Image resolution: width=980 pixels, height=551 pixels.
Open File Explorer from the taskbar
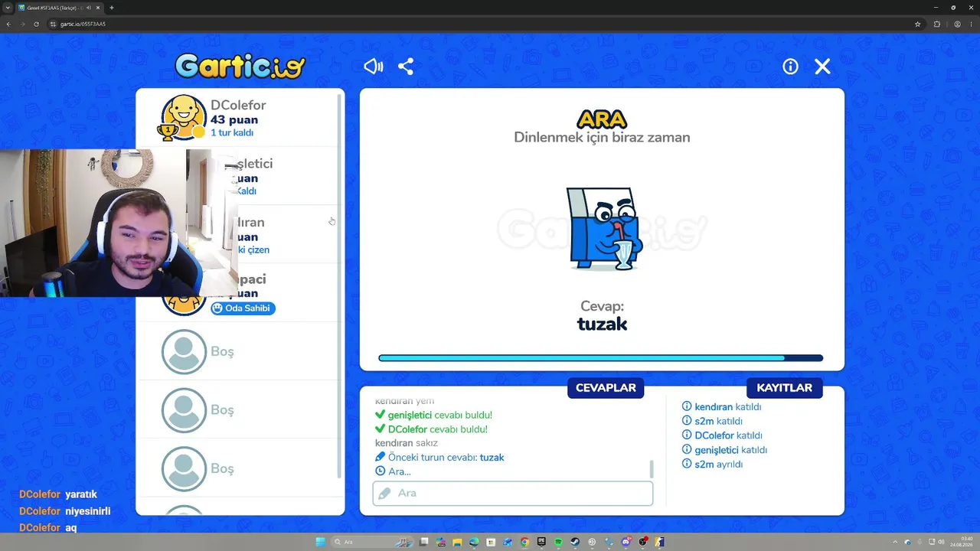pos(457,542)
